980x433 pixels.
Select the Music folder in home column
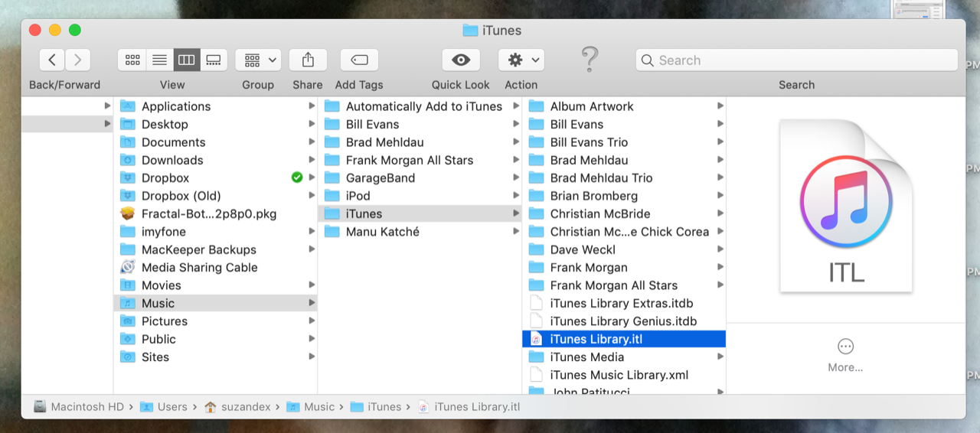click(x=216, y=303)
